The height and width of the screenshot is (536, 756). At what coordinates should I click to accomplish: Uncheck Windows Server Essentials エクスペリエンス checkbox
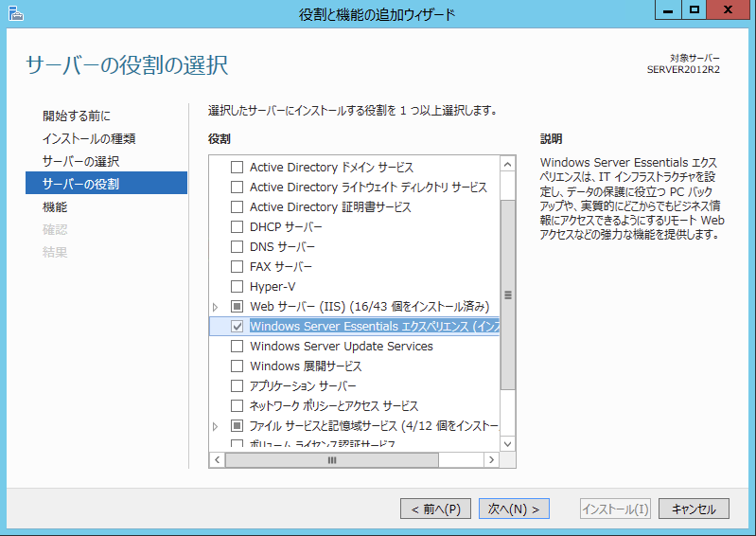237,327
